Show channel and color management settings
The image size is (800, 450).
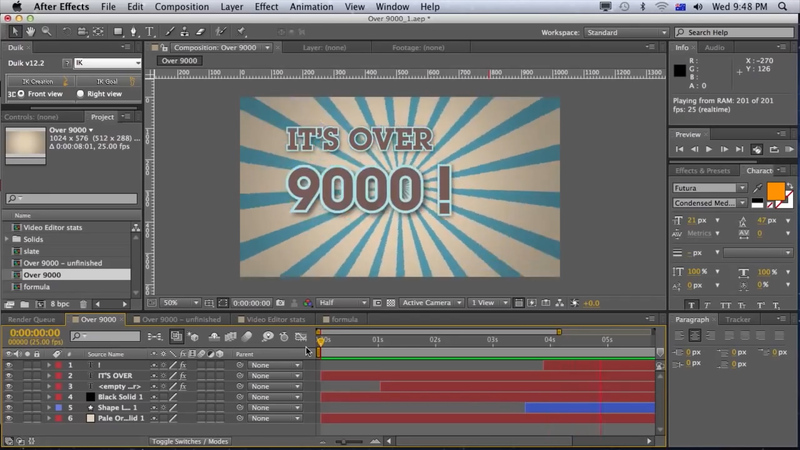(308, 303)
